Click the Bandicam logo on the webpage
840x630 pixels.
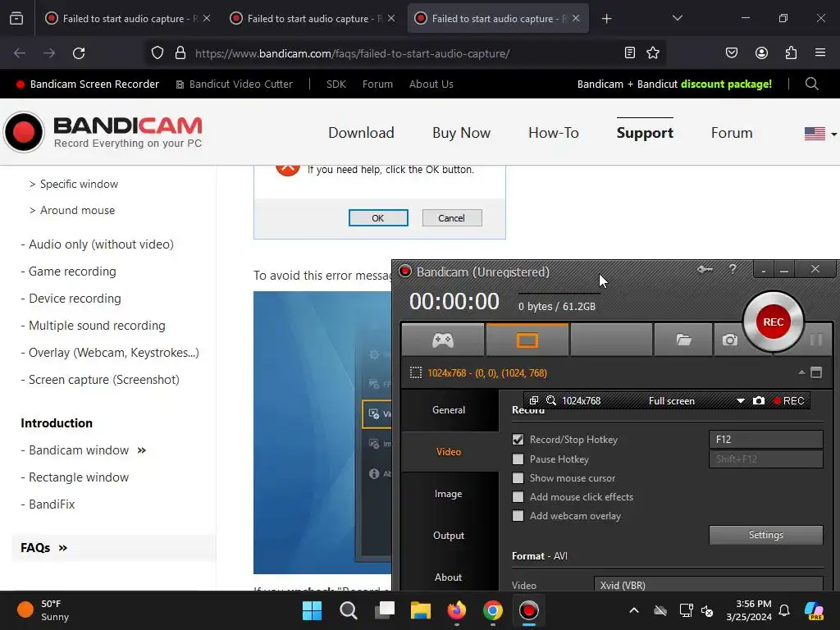tap(103, 132)
